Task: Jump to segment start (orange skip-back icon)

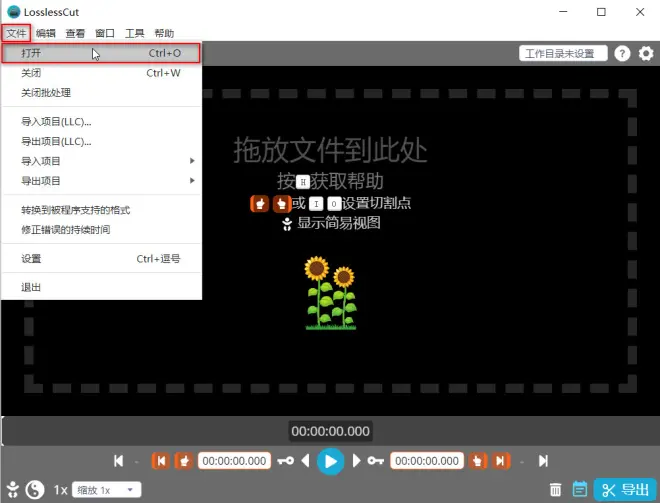Action: click(161, 461)
